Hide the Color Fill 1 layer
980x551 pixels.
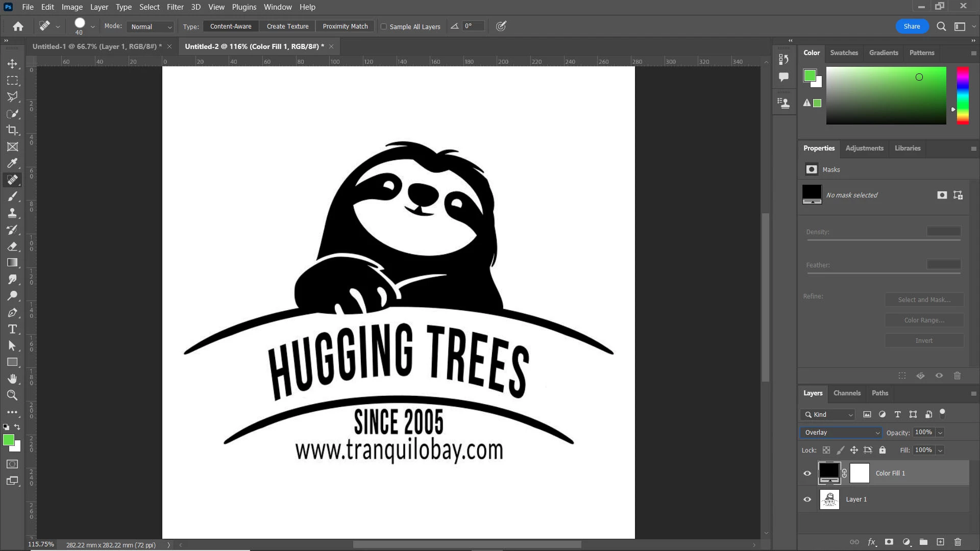807,473
